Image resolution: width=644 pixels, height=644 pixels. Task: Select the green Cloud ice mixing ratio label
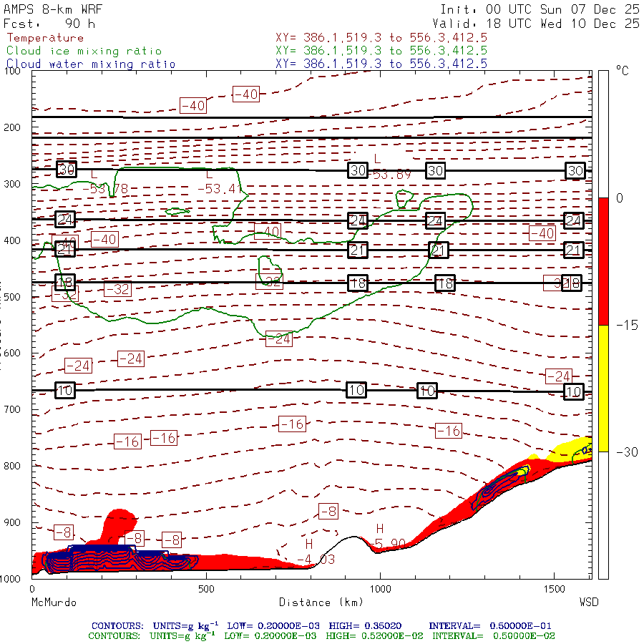84,51
